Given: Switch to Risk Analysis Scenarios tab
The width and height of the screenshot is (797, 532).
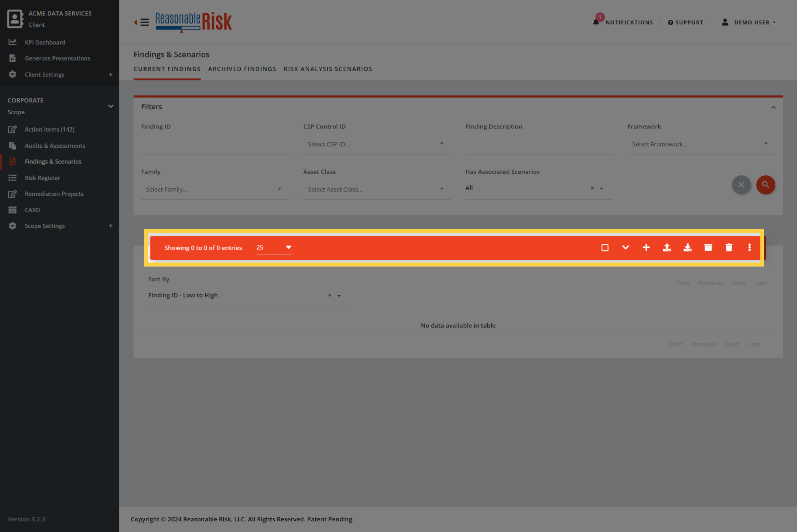Looking at the screenshot, I should coord(328,69).
